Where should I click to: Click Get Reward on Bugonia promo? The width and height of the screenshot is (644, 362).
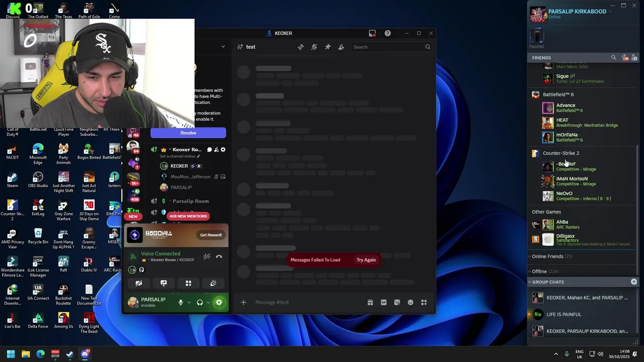point(211,235)
